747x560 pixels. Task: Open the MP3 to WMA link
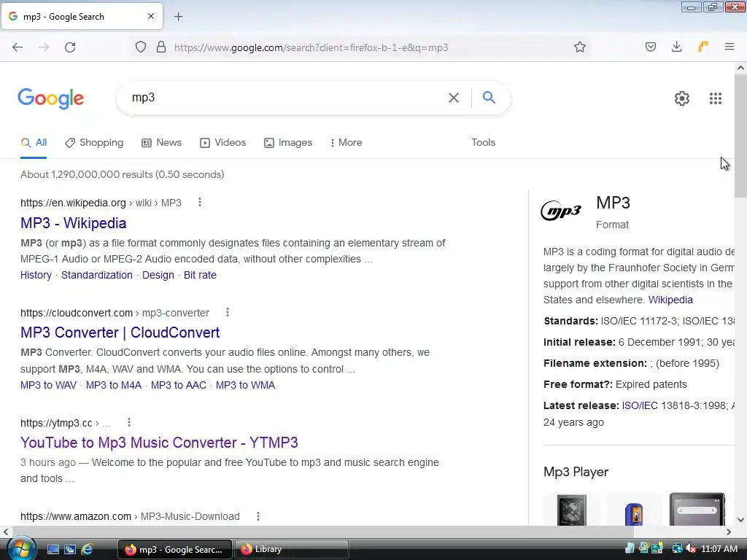245,385
